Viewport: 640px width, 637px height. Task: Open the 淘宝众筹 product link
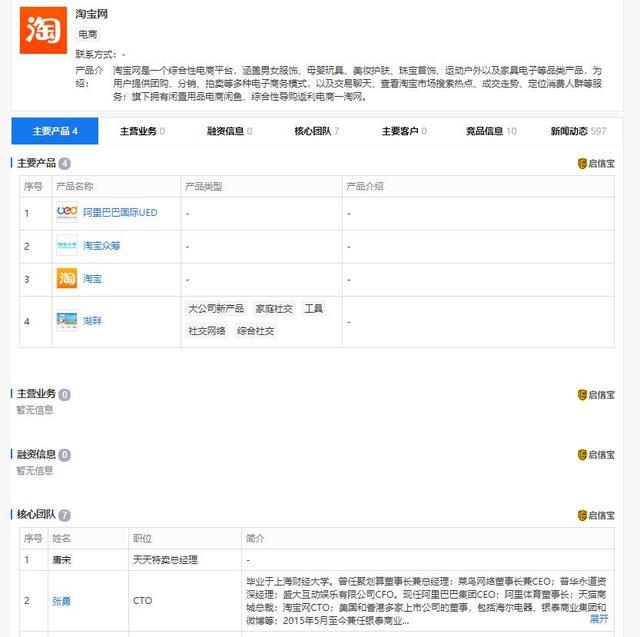(102, 246)
